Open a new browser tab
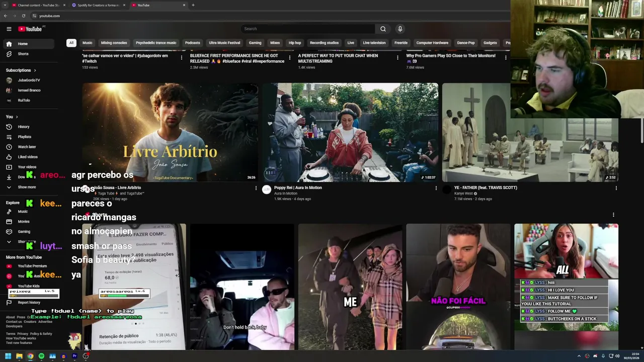 pyautogui.click(x=193, y=5)
